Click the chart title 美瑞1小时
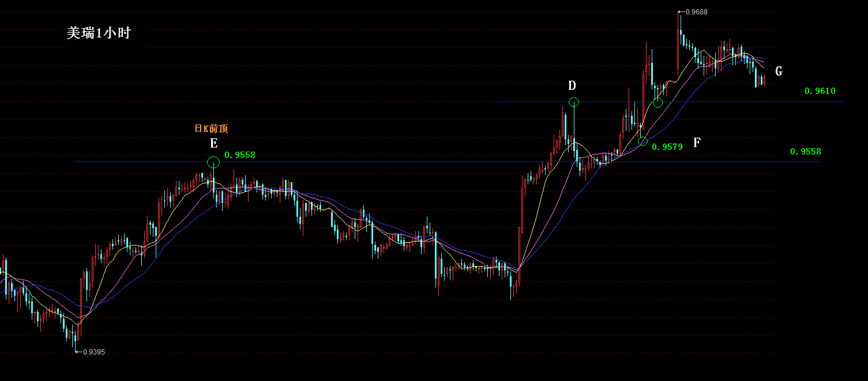The width and height of the screenshot is (868, 381). coord(99,33)
